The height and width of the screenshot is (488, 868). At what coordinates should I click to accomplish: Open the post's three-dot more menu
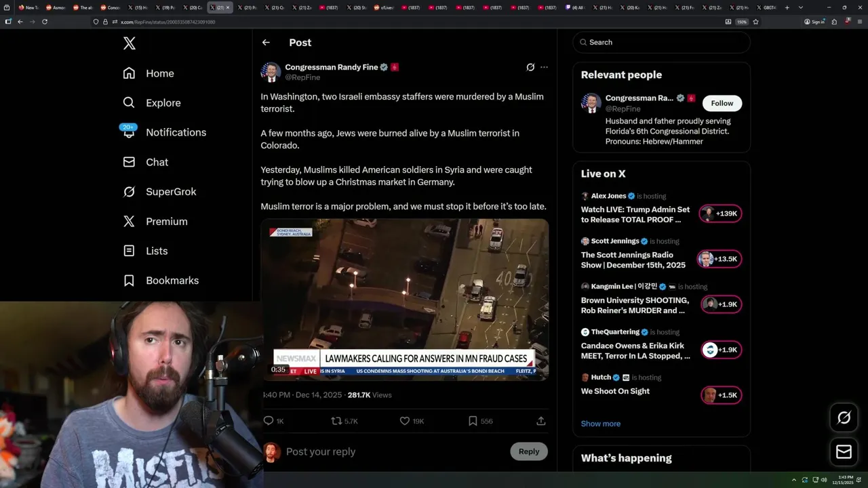tap(544, 67)
